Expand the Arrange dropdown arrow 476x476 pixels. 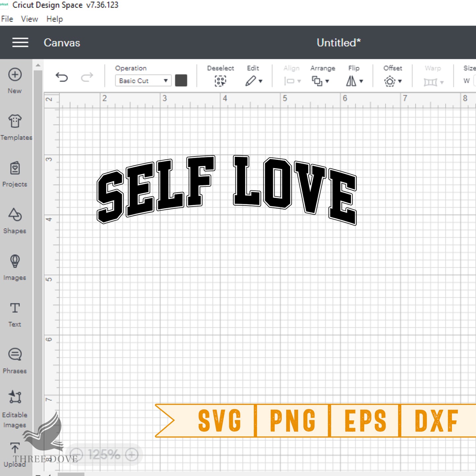(327, 81)
